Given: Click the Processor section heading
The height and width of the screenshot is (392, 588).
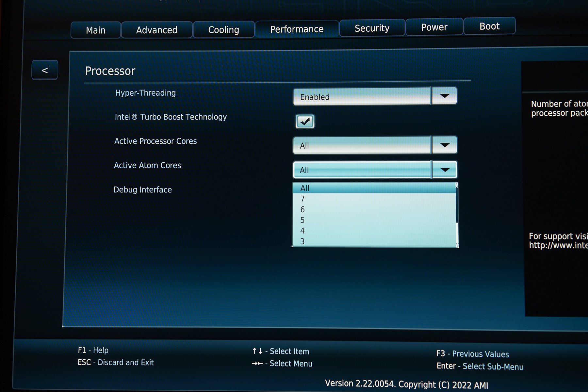Looking at the screenshot, I should click(110, 71).
